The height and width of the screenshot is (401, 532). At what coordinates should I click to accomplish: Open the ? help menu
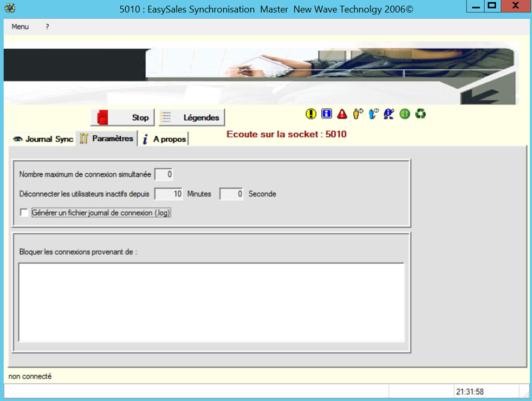tap(47, 27)
